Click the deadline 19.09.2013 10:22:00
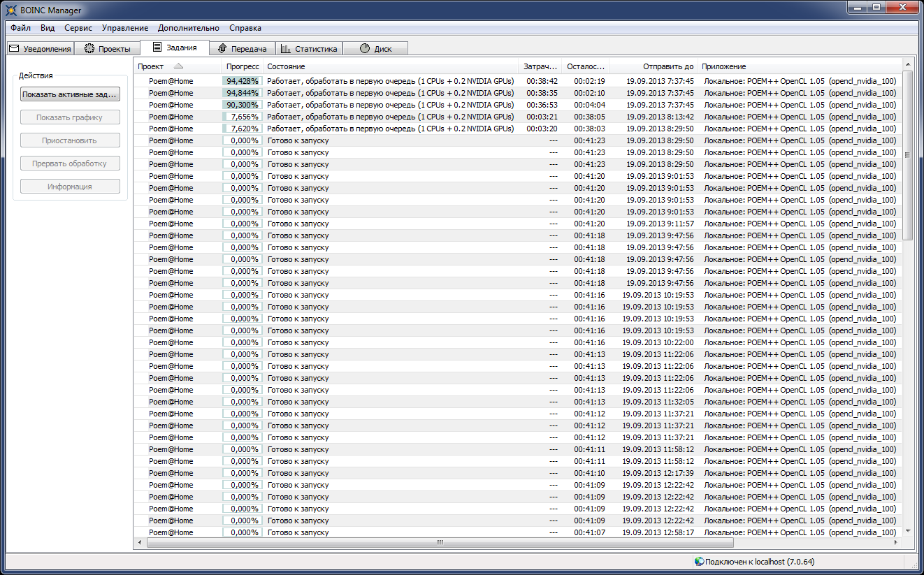Viewport: 924px width, 575px height. click(658, 342)
